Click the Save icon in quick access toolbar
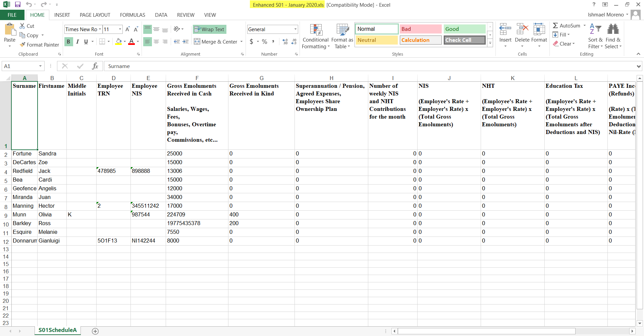Image resolution: width=644 pixels, height=336 pixels. (18, 5)
